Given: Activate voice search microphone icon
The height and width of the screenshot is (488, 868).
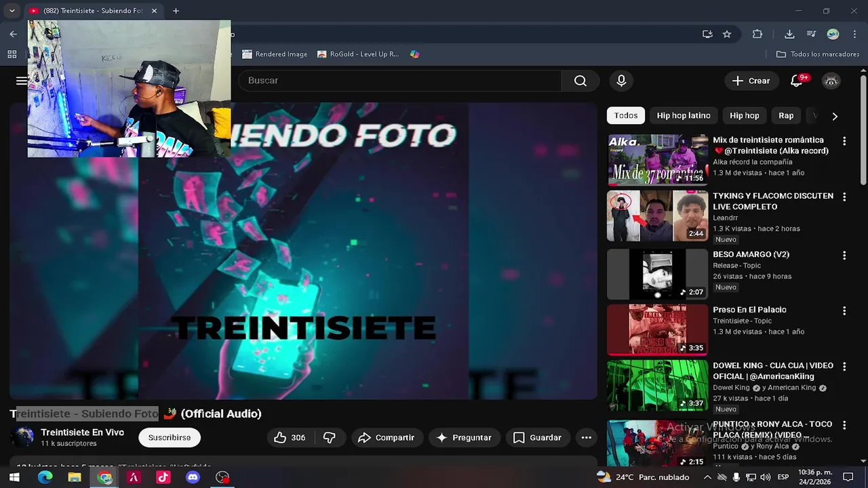Looking at the screenshot, I should (621, 81).
